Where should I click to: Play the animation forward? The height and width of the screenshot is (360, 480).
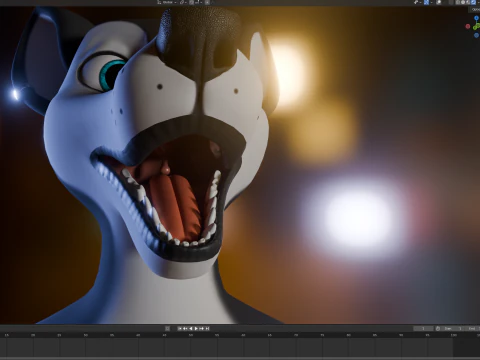(196, 328)
